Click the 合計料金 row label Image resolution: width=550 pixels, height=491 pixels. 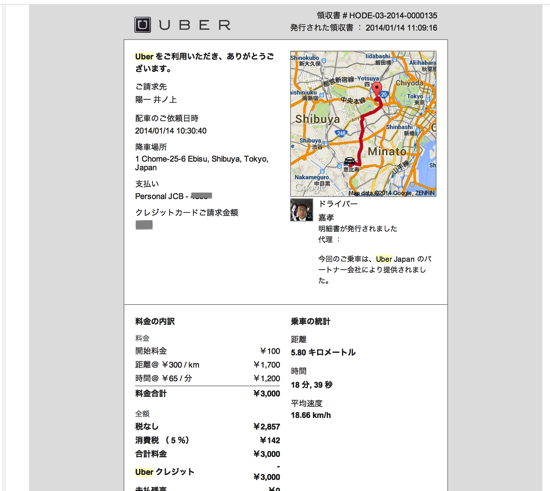click(x=151, y=454)
